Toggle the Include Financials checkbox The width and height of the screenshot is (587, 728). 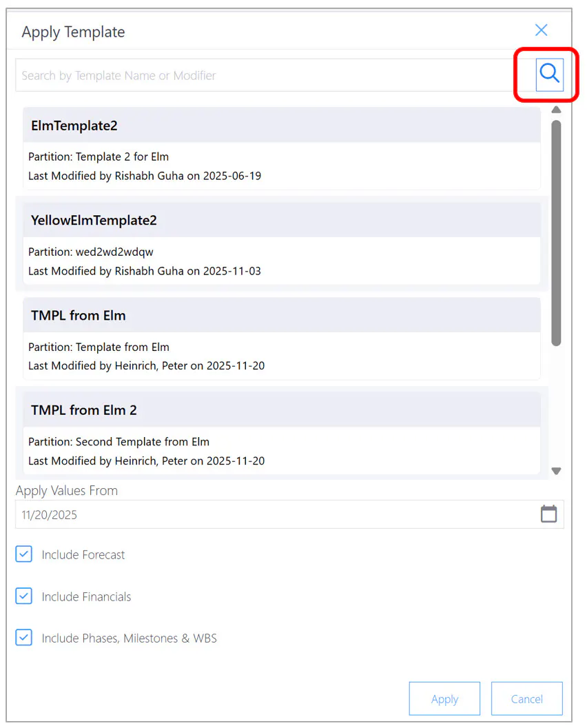pyautogui.click(x=23, y=596)
